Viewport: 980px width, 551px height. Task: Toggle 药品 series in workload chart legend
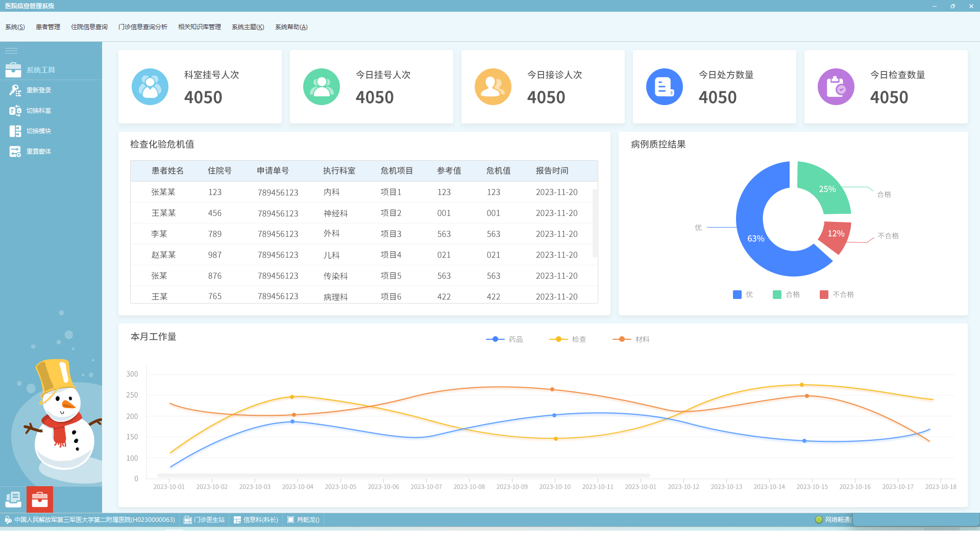pyautogui.click(x=504, y=339)
